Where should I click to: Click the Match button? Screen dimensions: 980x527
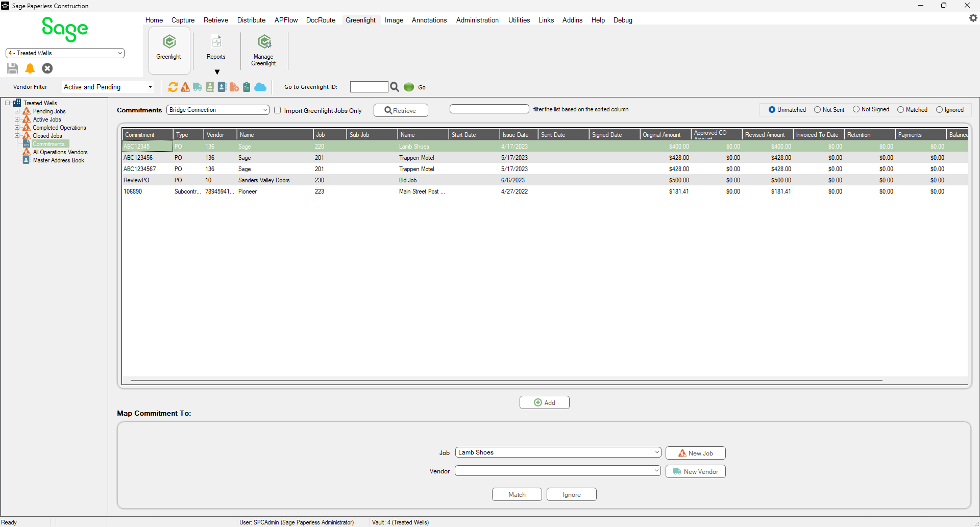click(517, 494)
